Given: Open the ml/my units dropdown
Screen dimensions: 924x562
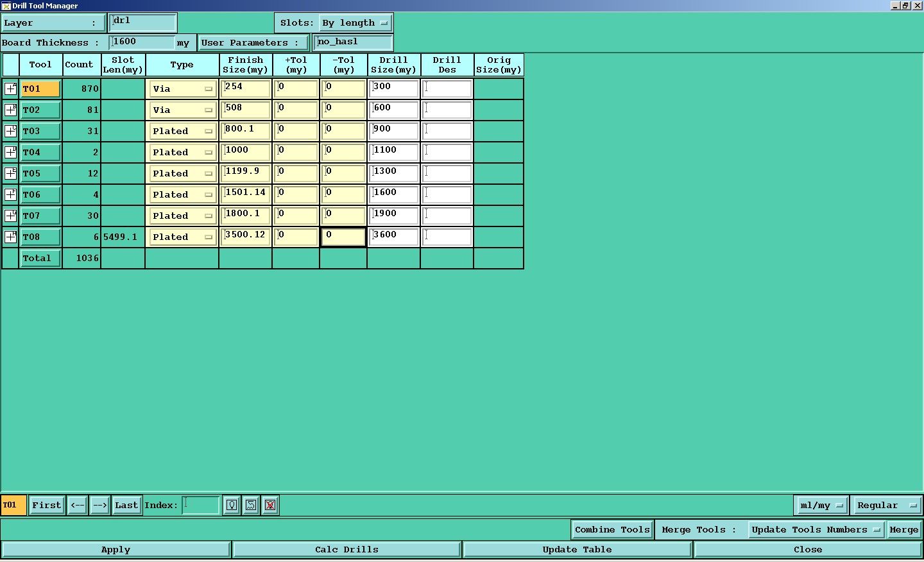Looking at the screenshot, I should tap(821, 505).
